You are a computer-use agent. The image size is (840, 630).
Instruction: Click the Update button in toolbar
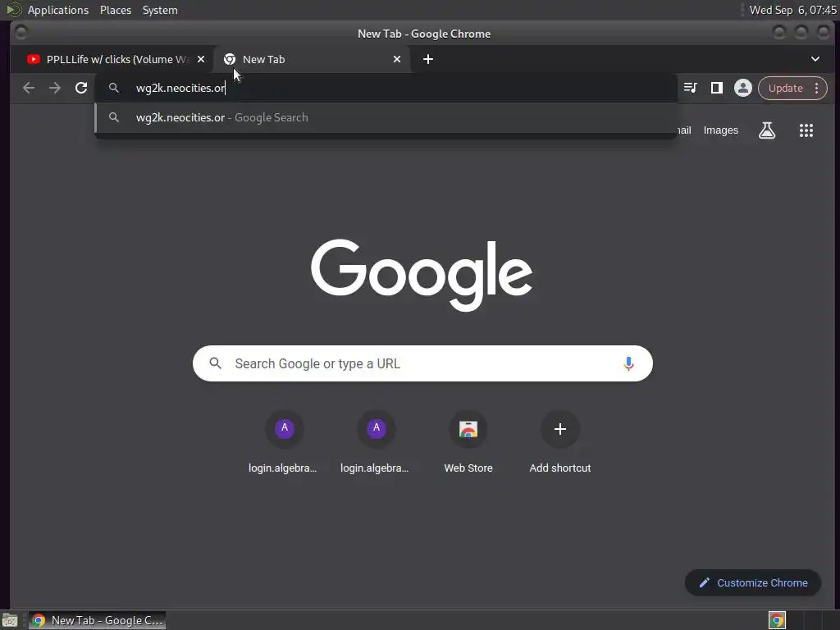click(x=785, y=88)
